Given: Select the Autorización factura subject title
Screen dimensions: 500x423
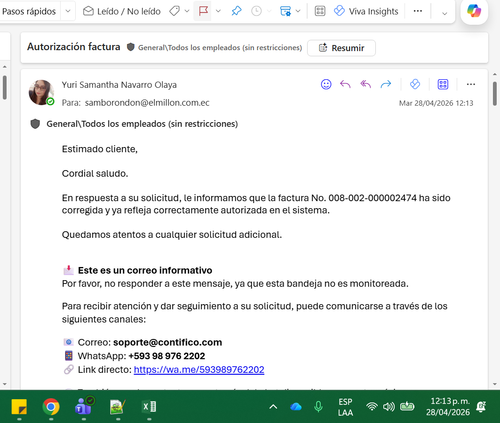Looking at the screenshot, I should [74, 47].
